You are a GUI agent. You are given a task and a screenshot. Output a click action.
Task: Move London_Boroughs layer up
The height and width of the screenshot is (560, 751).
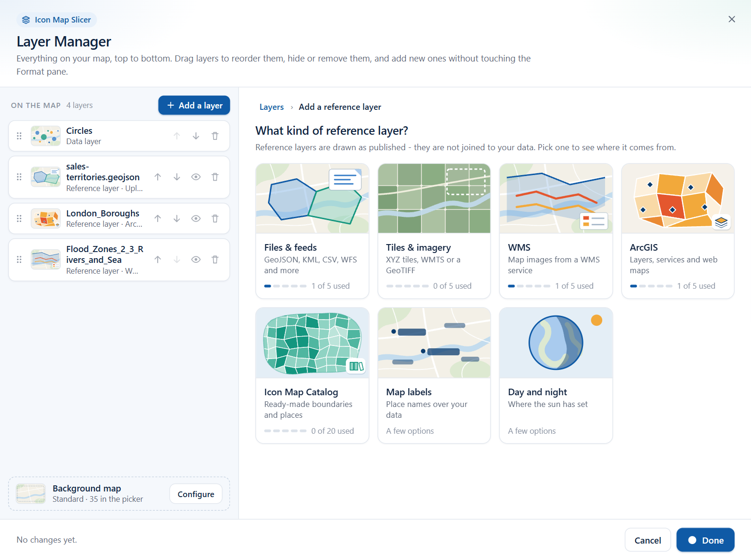[x=158, y=219]
